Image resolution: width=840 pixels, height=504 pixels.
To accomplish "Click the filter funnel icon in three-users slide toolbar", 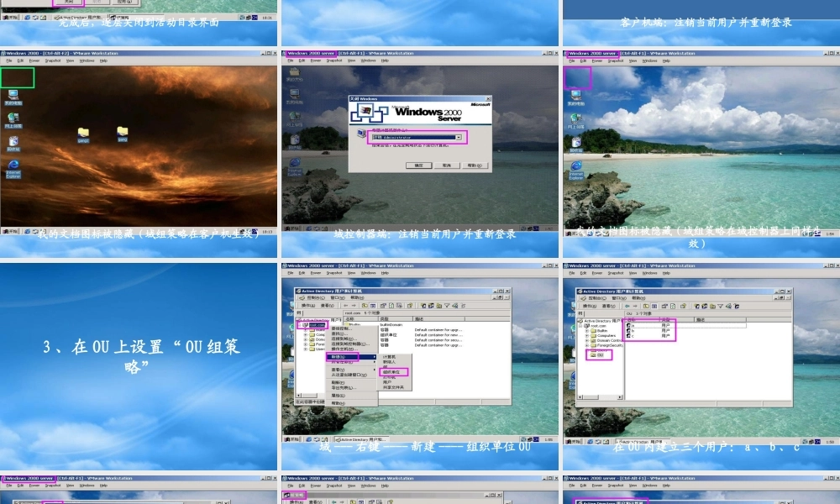I will (721, 307).
